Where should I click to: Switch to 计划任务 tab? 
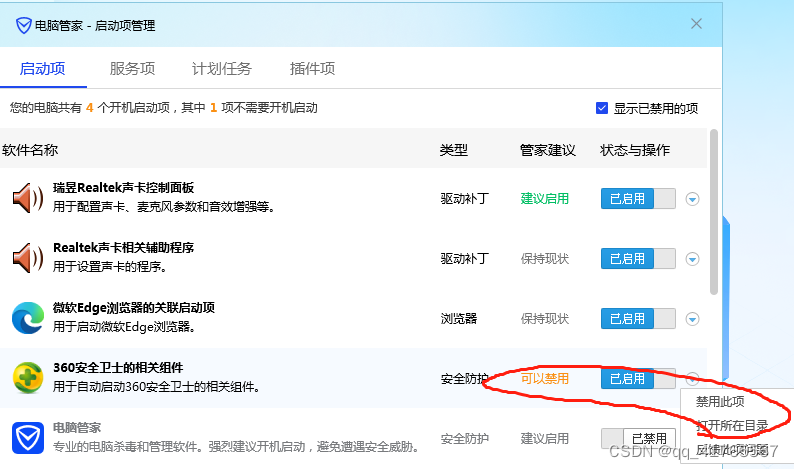(222, 68)
